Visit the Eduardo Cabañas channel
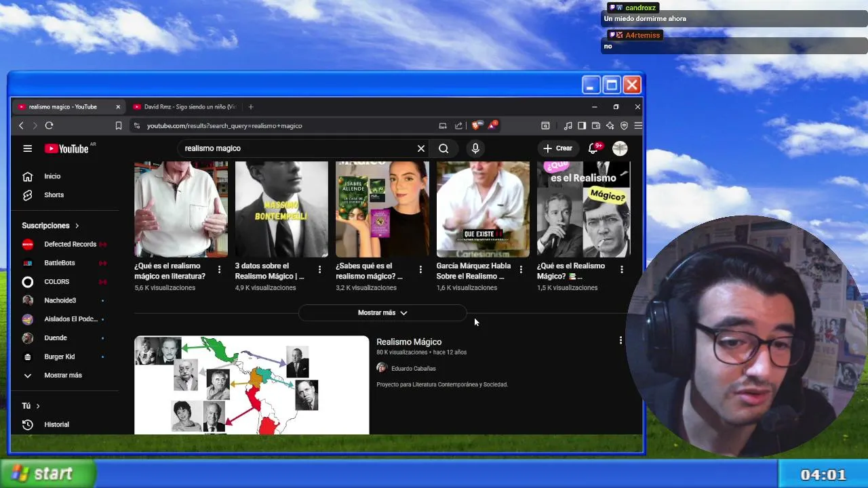The height and width of the screenshot is (488, 868). [x=413, y=369]
